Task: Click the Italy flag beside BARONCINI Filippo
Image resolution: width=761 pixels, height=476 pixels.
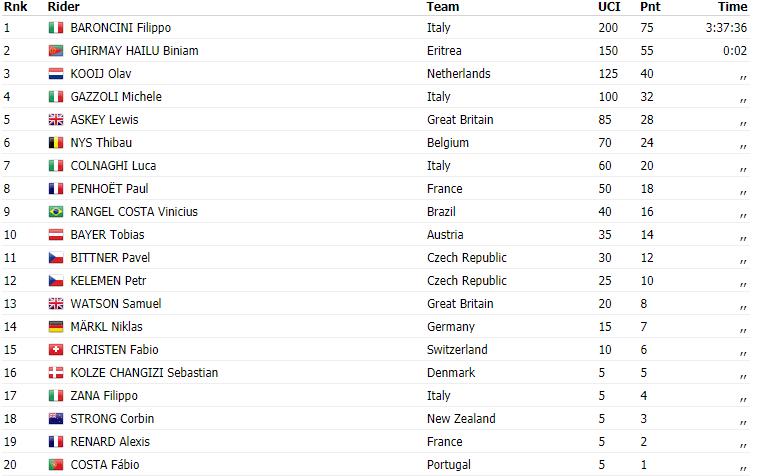Action: point(56,28)
